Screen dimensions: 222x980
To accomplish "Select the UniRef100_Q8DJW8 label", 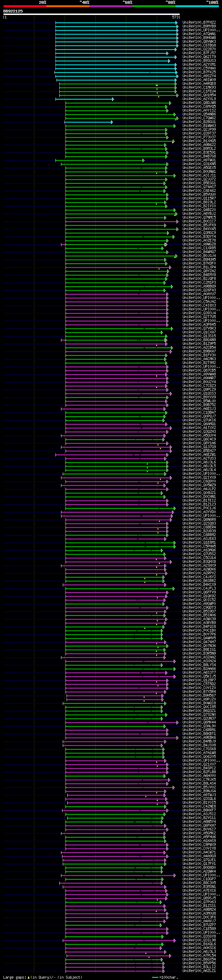I will tap(199, 103).
